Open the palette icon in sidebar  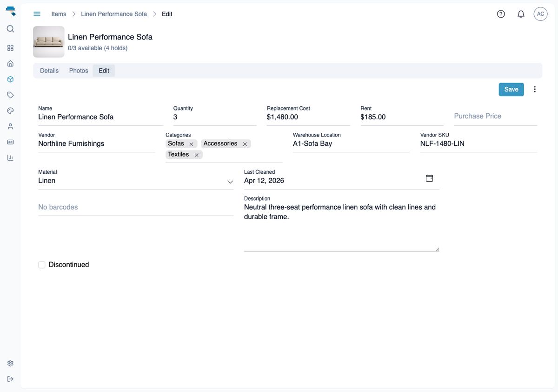(10, 111)
